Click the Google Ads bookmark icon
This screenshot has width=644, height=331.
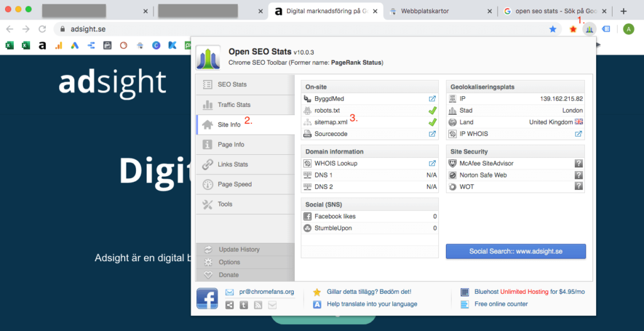(74, 46)
